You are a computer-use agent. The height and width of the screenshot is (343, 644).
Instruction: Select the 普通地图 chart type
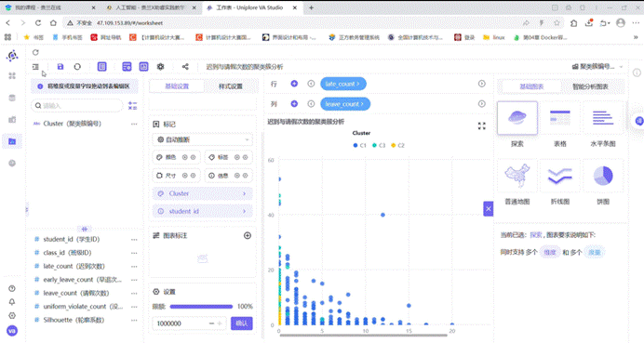click(x=517, y=176)
